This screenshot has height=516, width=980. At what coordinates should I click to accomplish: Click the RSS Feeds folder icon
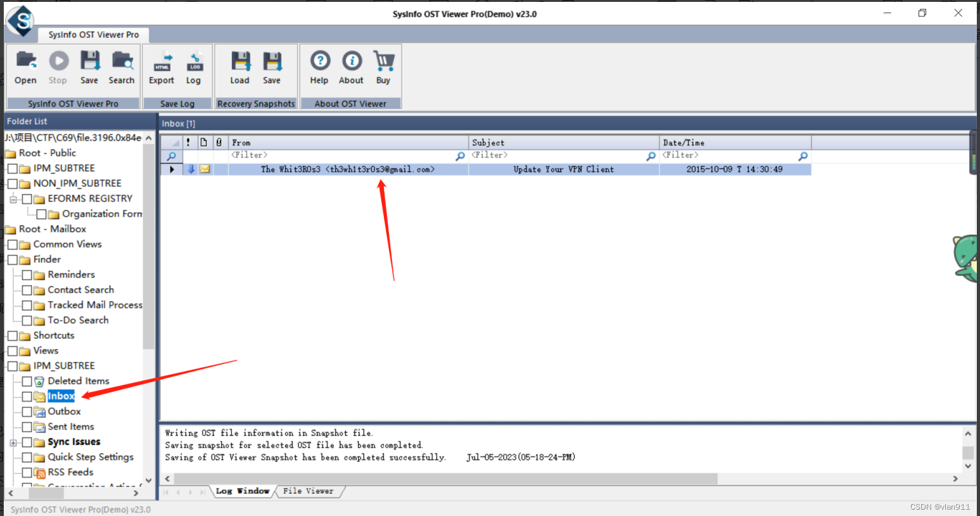pyautogui.click(x=39, y=472)
